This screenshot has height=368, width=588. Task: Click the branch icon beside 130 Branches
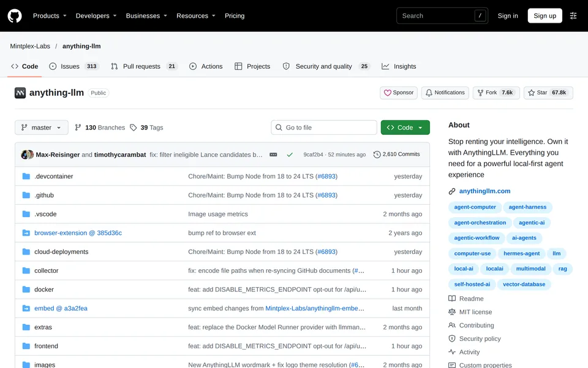[78, 128]
